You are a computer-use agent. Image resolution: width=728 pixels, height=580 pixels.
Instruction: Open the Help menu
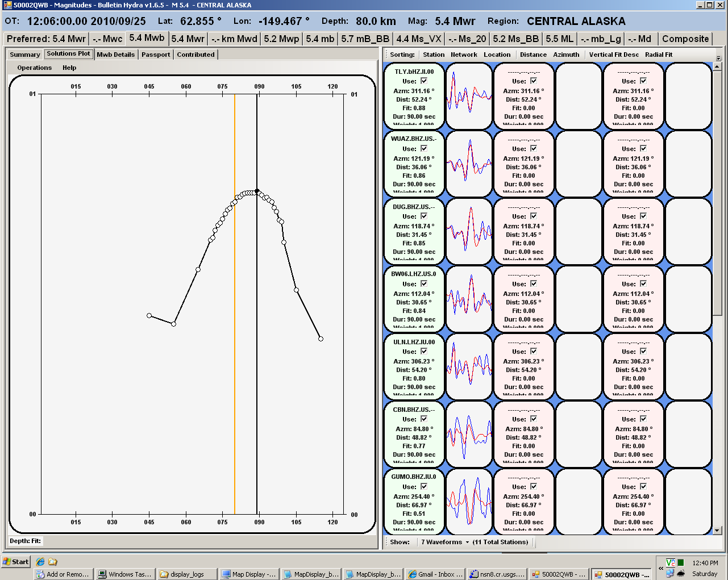click(x=69, y=68)
